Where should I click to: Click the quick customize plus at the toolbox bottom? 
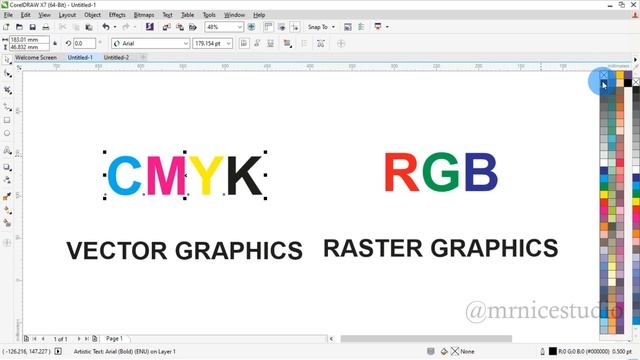coord(7,243)
